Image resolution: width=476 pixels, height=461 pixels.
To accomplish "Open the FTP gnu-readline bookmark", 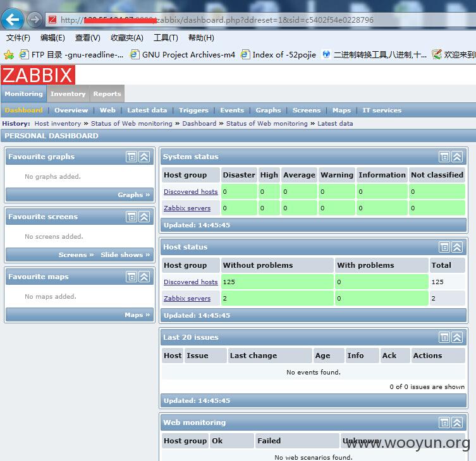I will [x=71, y=55].
